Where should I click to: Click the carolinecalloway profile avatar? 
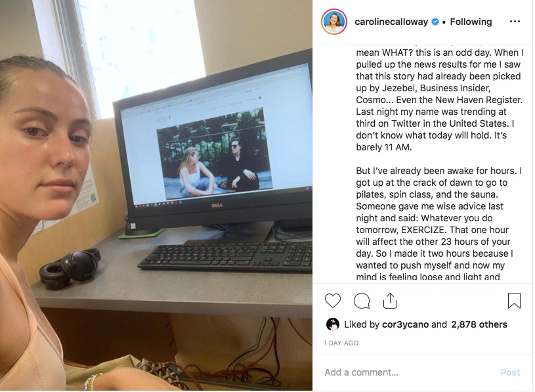pos(334,22)
